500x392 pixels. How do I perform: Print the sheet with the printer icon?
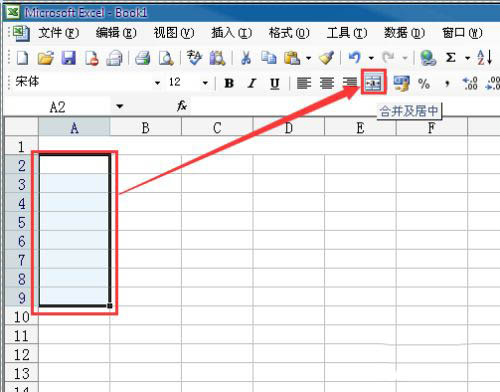coord(143,58)
